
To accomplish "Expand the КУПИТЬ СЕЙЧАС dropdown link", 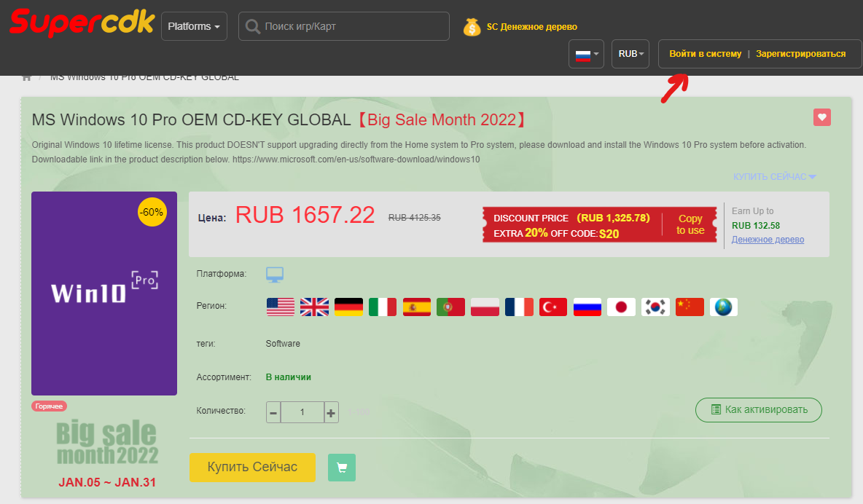I will 774,177.
